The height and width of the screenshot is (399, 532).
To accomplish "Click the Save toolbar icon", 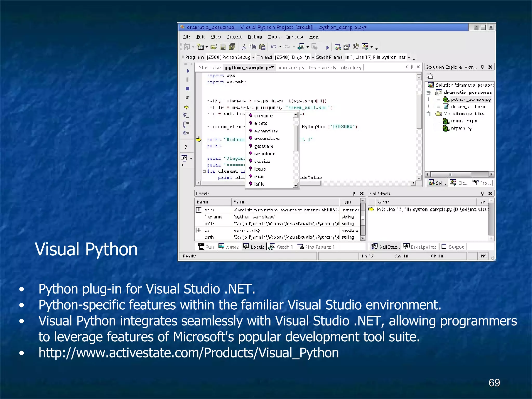I will [223, 47].
